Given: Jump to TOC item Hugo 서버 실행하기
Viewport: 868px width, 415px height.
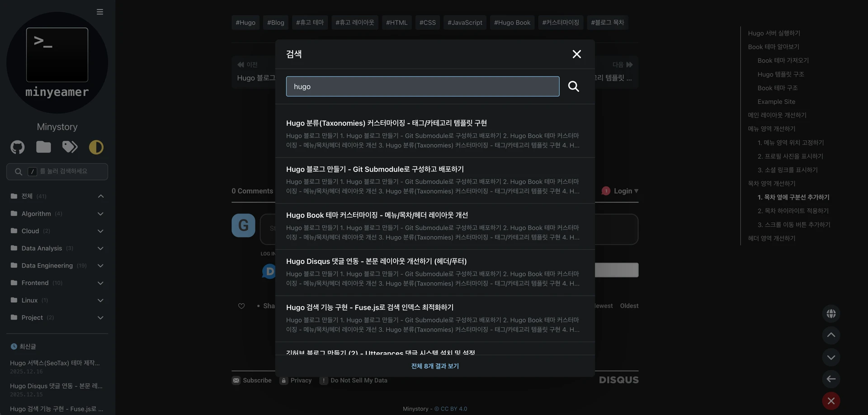Looking at the screenshot, I should click(774, 33).
